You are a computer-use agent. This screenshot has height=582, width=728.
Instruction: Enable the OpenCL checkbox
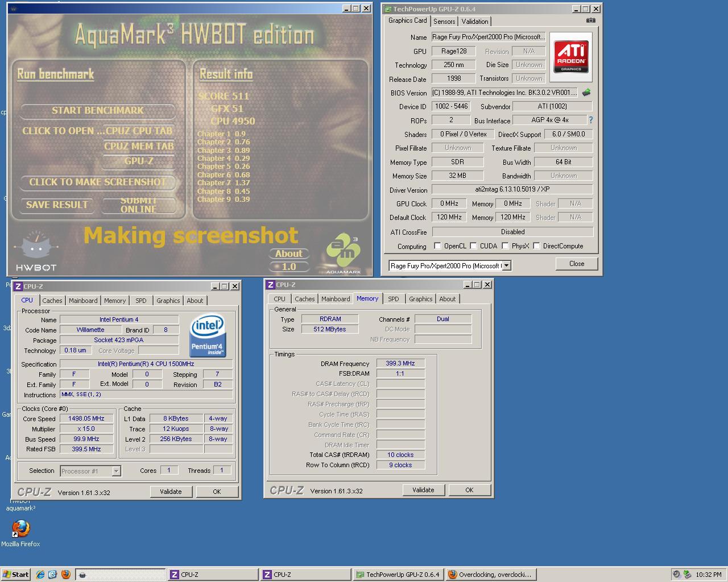point(437,246)
